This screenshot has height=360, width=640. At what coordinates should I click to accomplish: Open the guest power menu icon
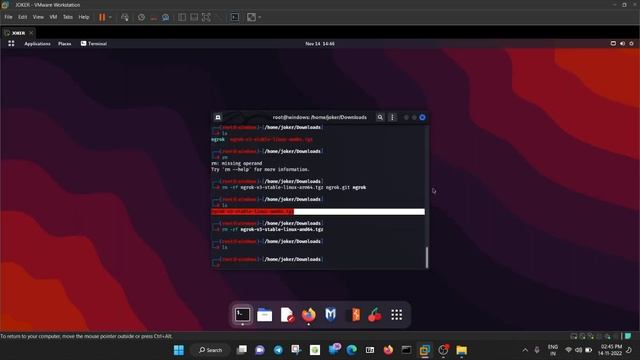point(631,44)
